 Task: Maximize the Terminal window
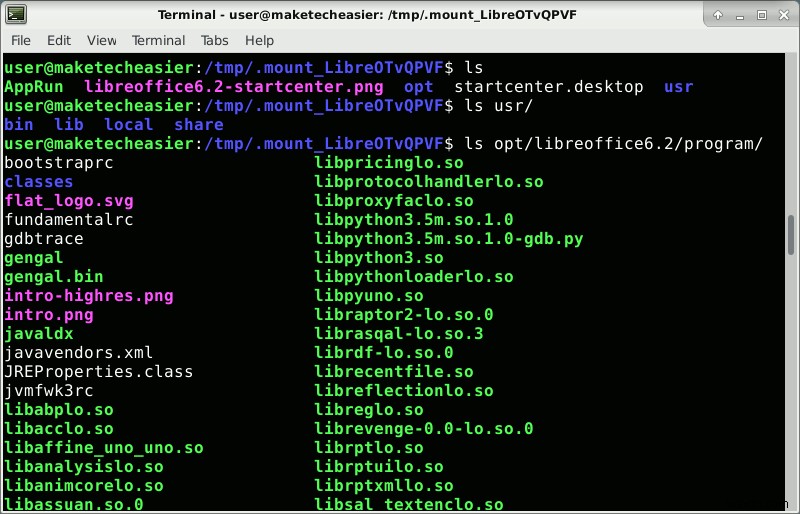coord(762,15)
